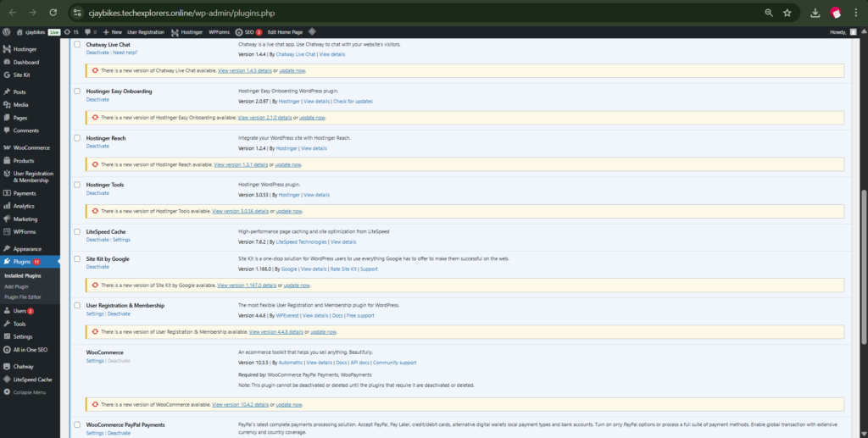Click the zoom magnifier icon in address bar
Viewport: 868px width, 438px height.
pos(768,13)
